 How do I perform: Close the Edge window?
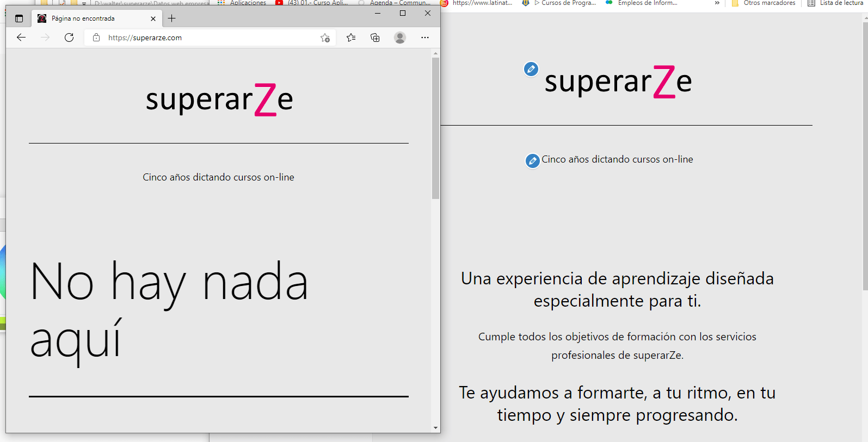[428, 13]
